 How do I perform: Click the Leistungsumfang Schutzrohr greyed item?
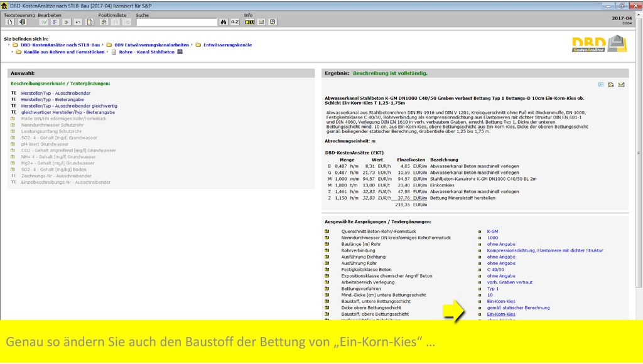click(x=51, y=132)
